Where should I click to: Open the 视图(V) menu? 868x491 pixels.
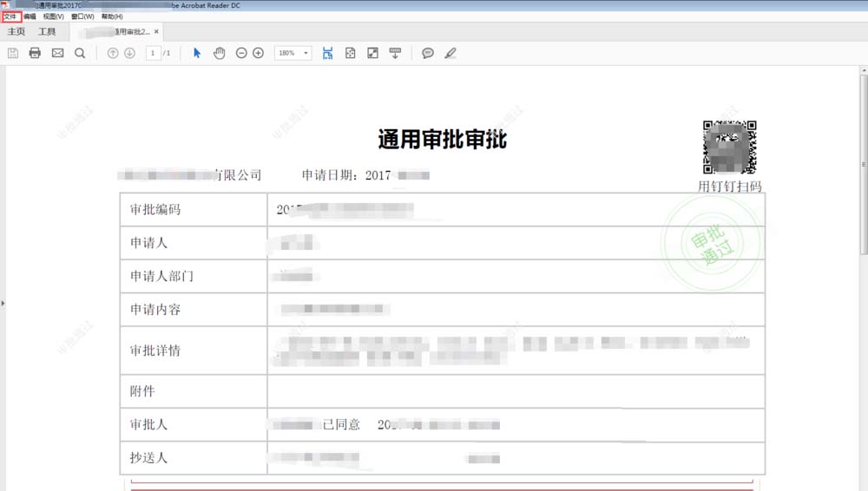54,16
